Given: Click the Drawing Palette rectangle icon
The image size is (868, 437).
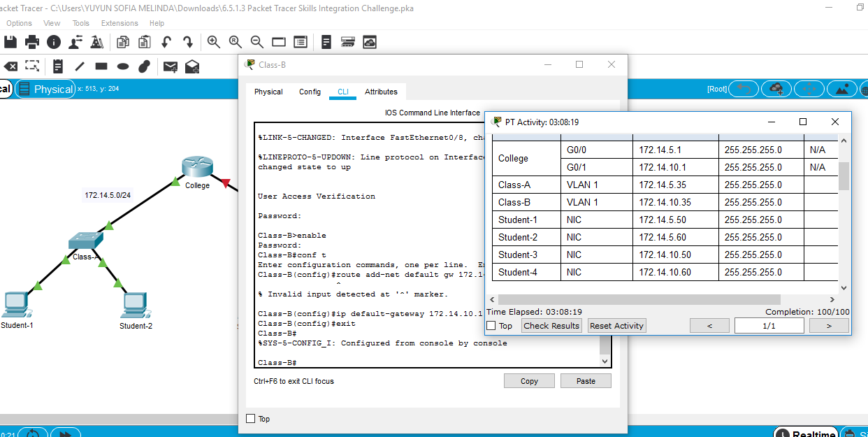Looking at the screenshot, I should pyautogui.click(x=279, y=42).
